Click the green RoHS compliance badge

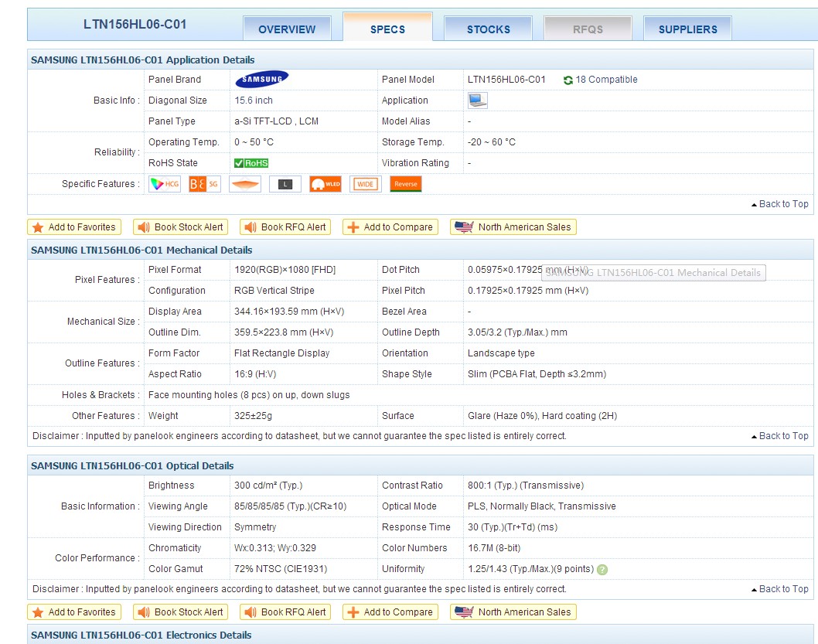pos(251,163)
